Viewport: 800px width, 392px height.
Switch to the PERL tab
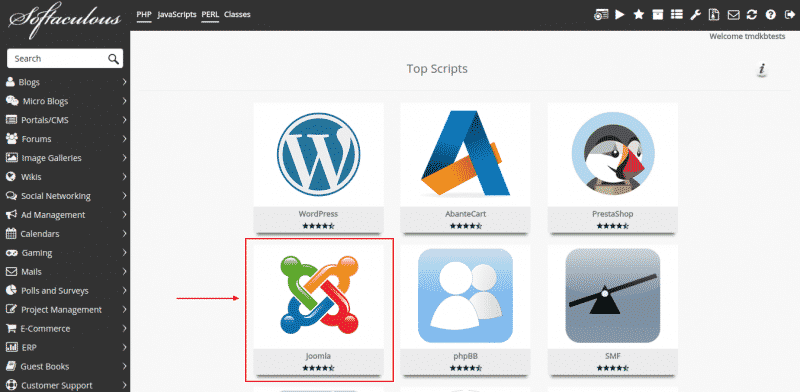[210, 14]
